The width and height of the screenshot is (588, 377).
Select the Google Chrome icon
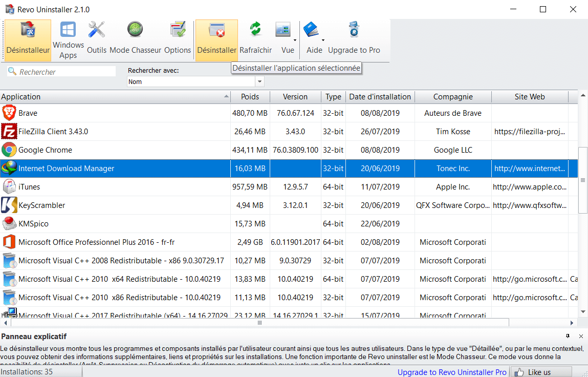(9, 150)
